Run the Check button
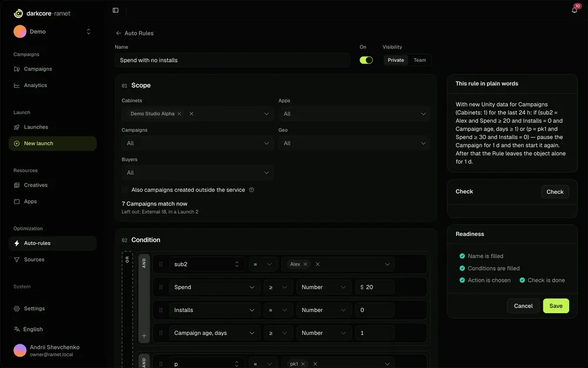 (x=555, y=192)
